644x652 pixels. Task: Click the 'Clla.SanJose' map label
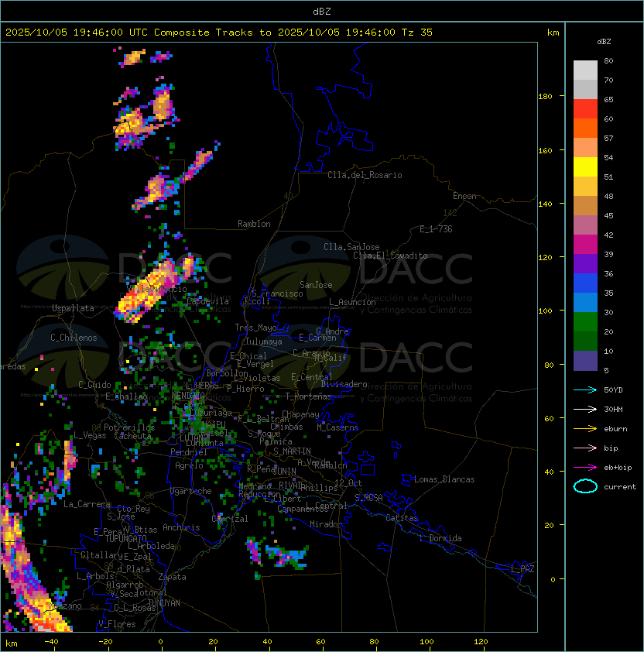click(351, 247)
